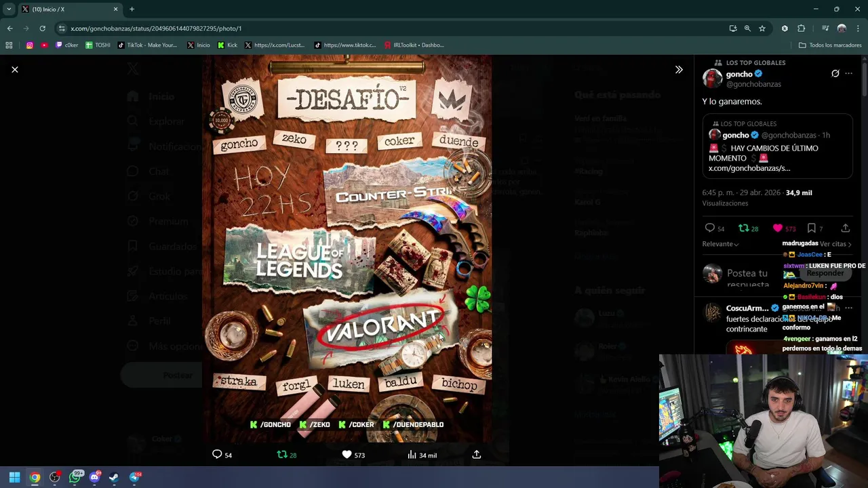Open the Todos los marcadores folder

point(830,45)
